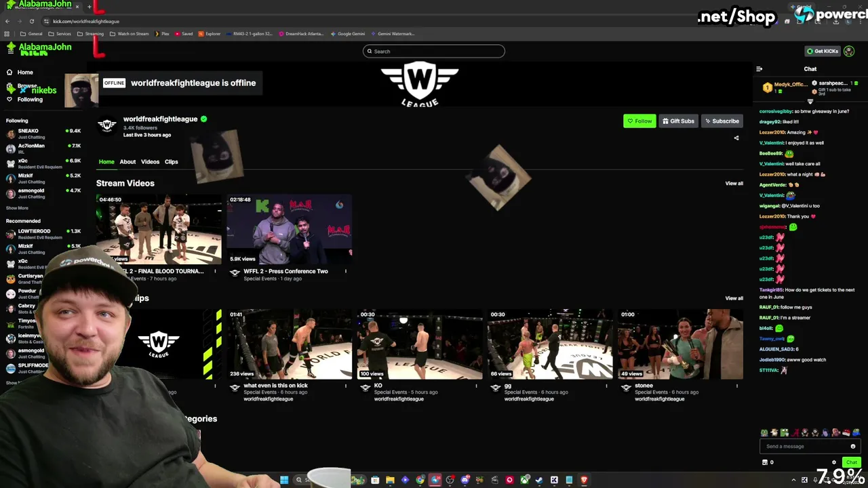Viewport: 868px width, 488px height.
Task: Click the browser address bar URL
Action: (86, 21)
